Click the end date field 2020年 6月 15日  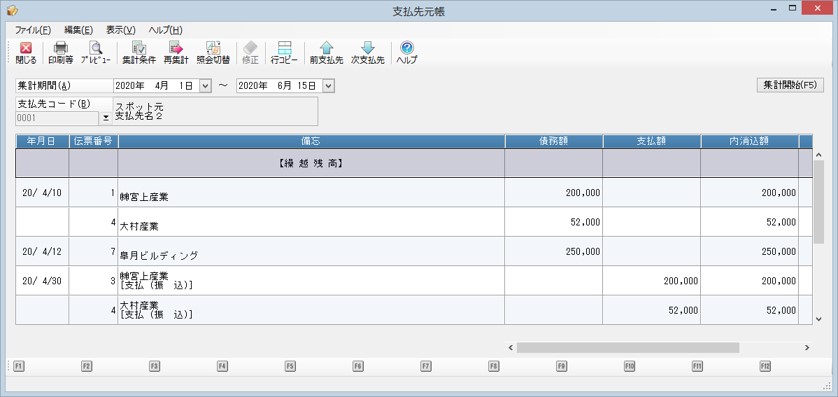pyautogui.click(x=280, y=85)
